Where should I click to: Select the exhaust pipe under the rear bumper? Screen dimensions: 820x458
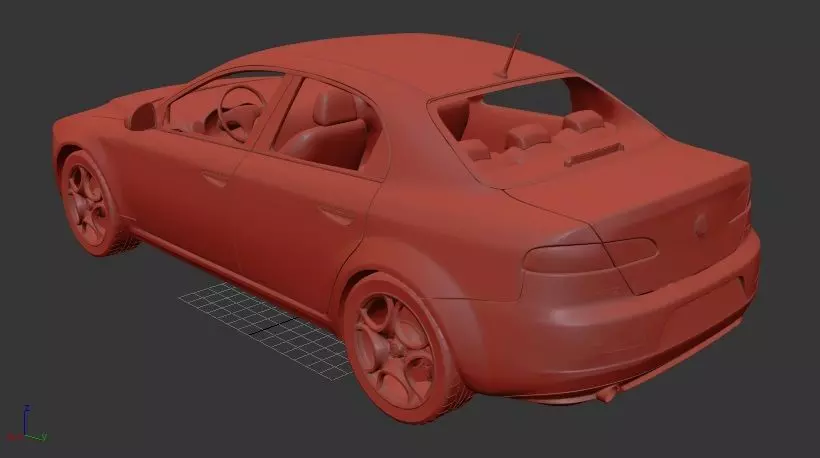(607, 393)
